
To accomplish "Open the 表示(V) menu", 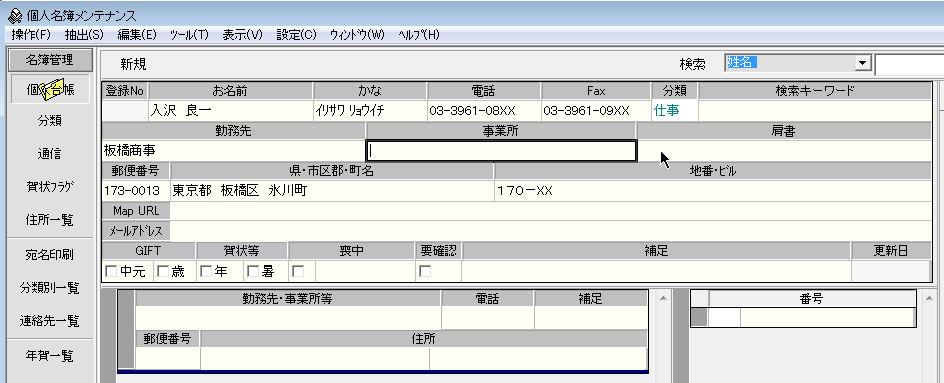I will click(243, 35).
